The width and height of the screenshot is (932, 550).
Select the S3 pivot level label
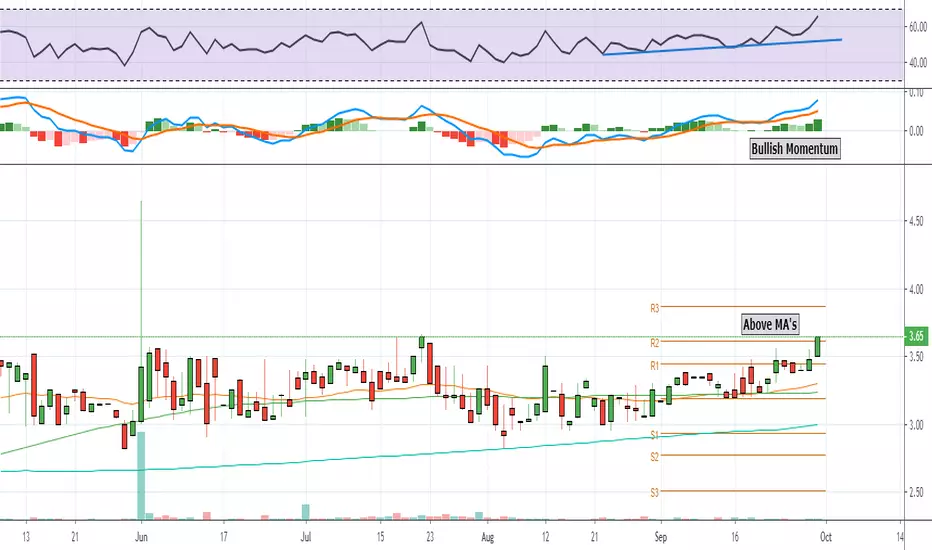[x=654, y=492]
